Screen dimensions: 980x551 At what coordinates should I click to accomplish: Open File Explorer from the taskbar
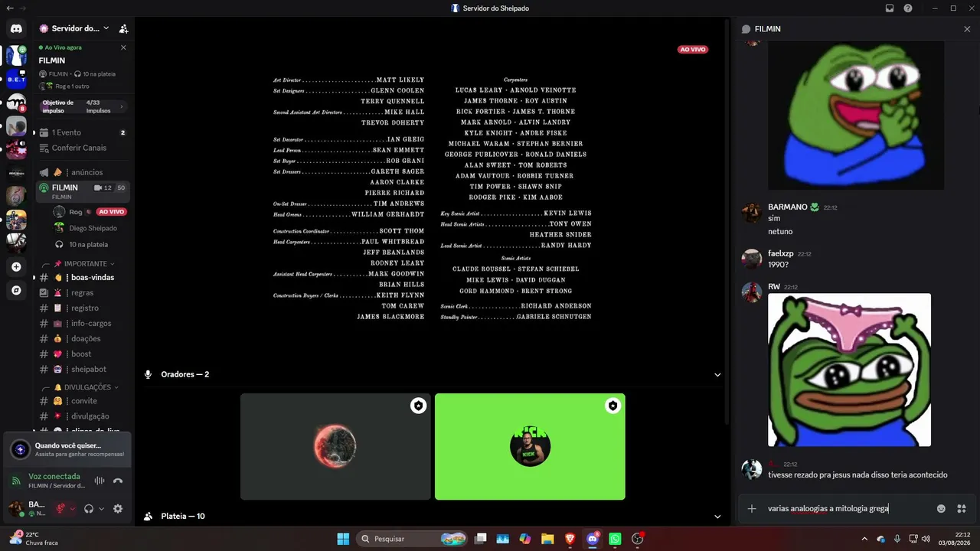coord(547,539)
